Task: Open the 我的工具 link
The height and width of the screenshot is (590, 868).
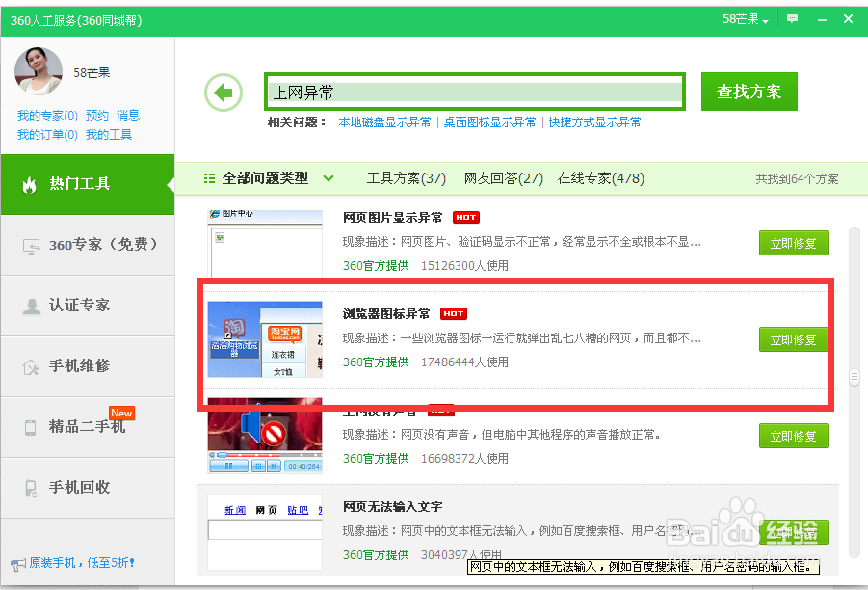Action: pos(109,135)
